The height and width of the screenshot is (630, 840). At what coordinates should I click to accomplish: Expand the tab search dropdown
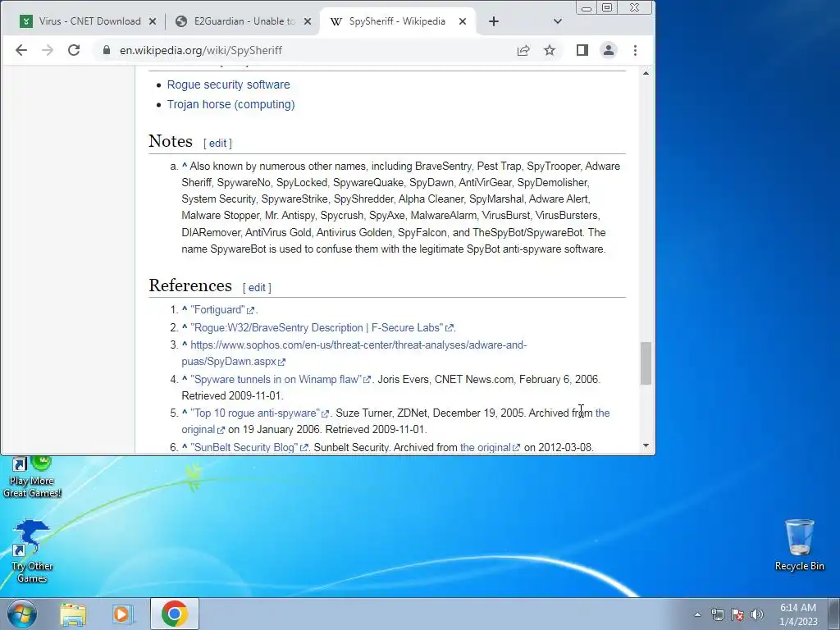click(558, 21)
